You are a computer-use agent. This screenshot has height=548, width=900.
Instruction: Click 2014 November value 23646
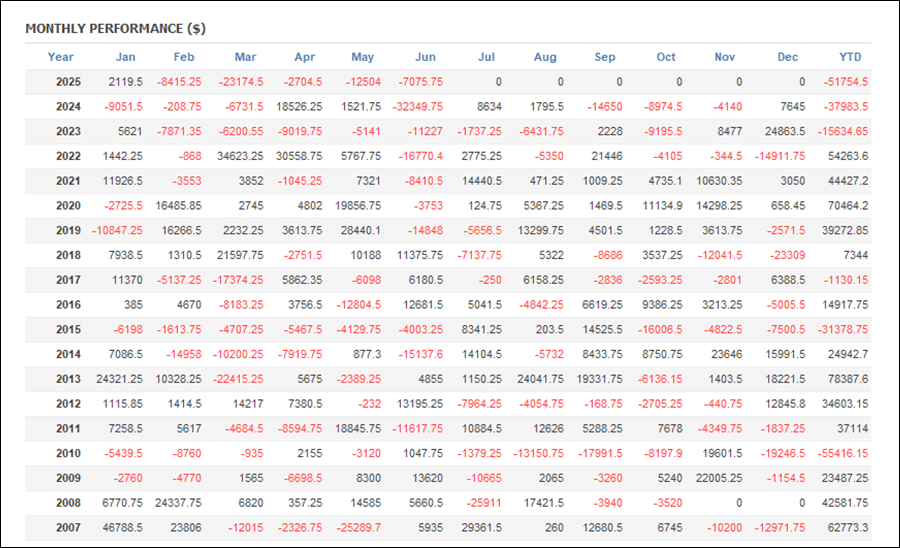click(727, 354)
